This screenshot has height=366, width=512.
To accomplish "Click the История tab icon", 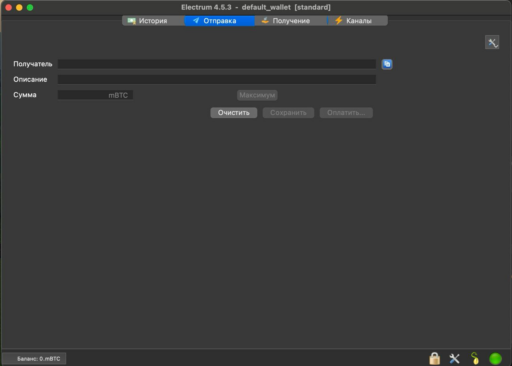I will pos(132,21).
